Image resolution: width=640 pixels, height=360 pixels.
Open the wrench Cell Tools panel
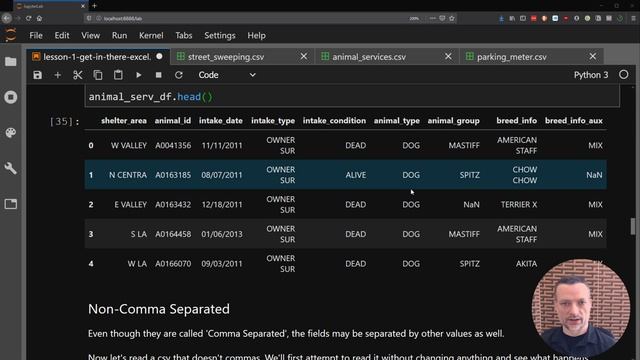pyautogui.click(x=11, y=168)
